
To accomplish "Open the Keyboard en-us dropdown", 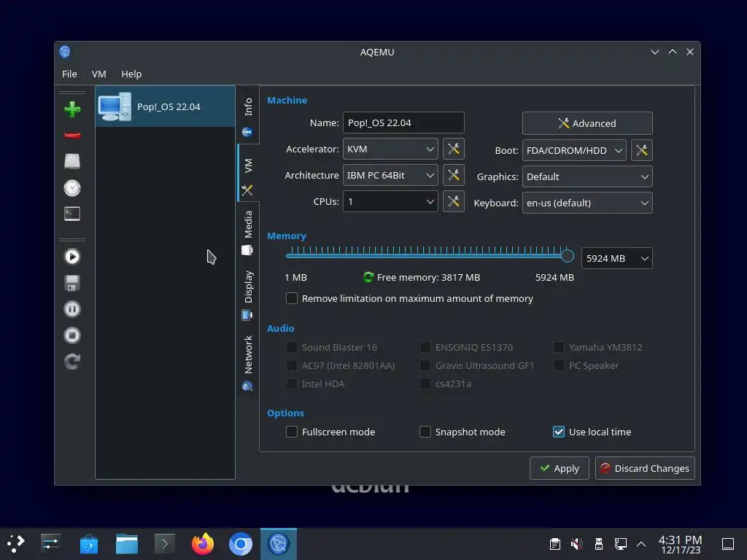I will 587,203.
